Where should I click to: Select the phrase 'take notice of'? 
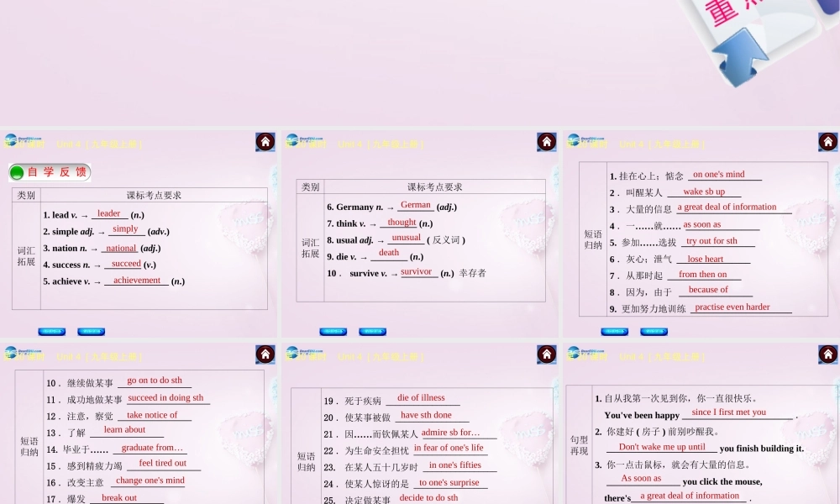point(151,415)
